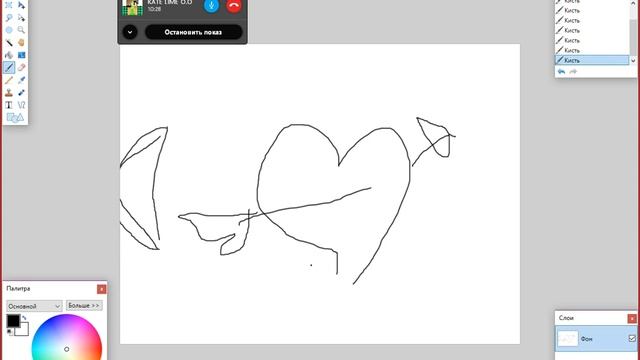Select the Shapes tool
Screen dimensions: 640x360
15,118
